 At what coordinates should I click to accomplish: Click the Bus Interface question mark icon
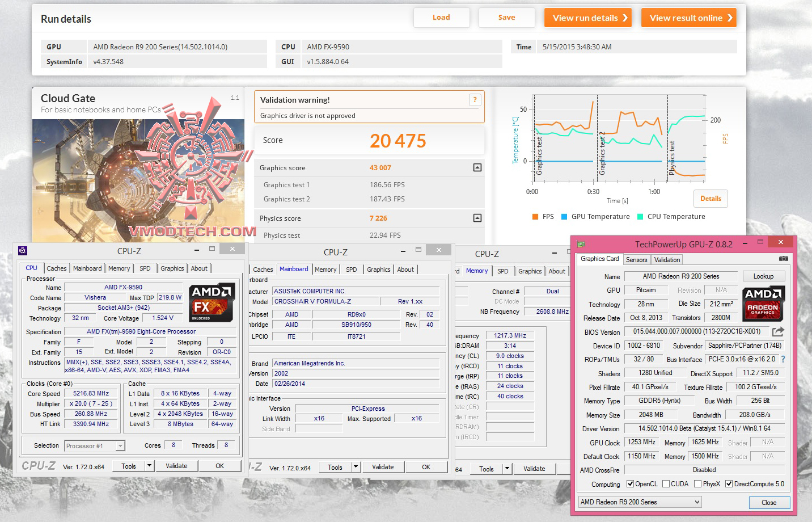tap(783, 359)
